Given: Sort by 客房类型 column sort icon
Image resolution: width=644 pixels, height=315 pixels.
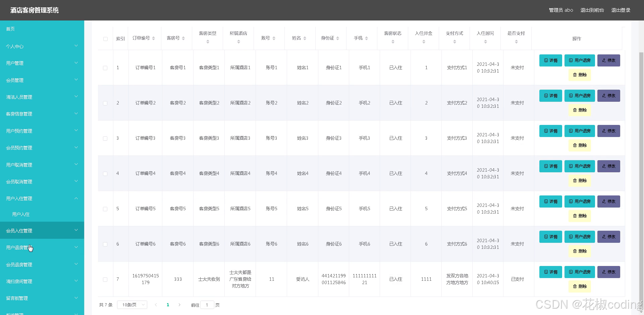Looking at the screenshot, I should pyautogui.click(x=208, y=42).
